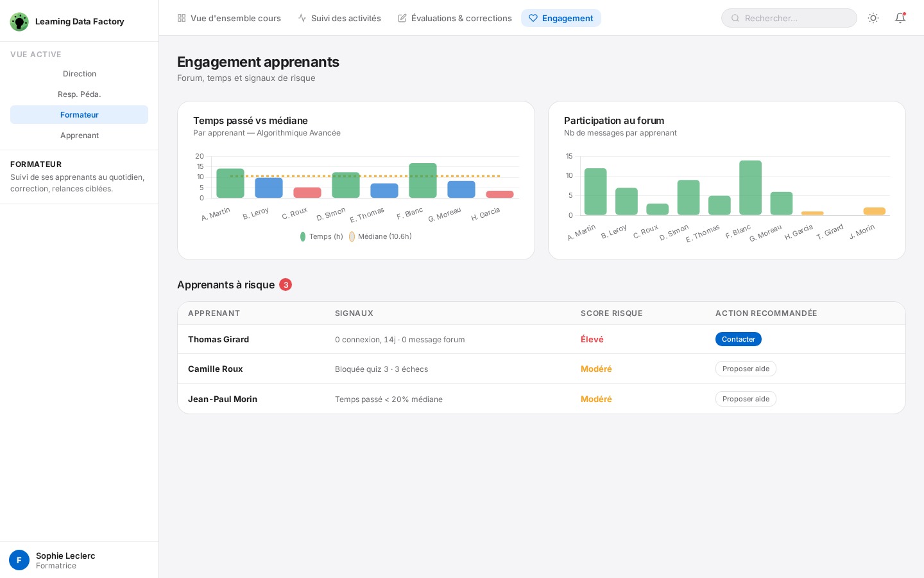Toggle the Temps (h) legend entry
Image resolution: width=924 pixels, height=578 pixels.
point(321,236)
